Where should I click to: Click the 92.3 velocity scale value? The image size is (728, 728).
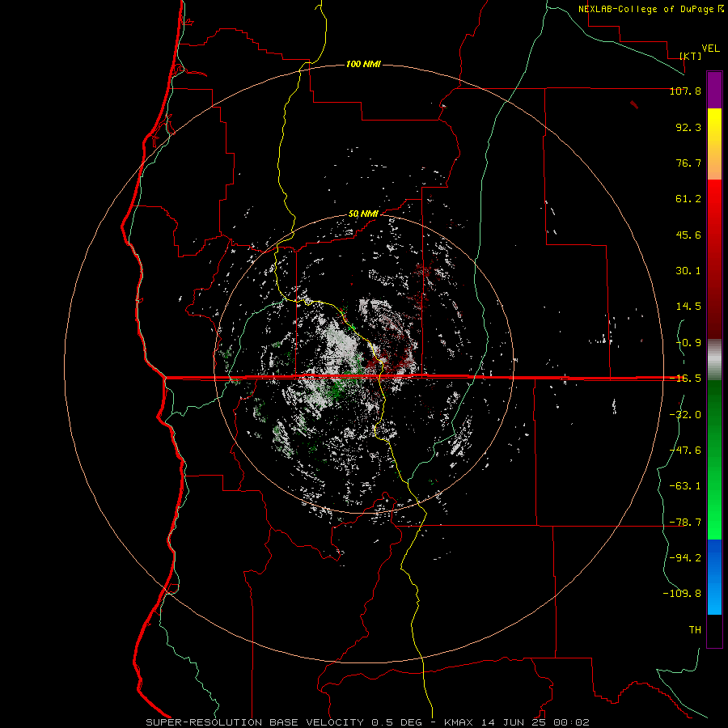tap(688, 127)
